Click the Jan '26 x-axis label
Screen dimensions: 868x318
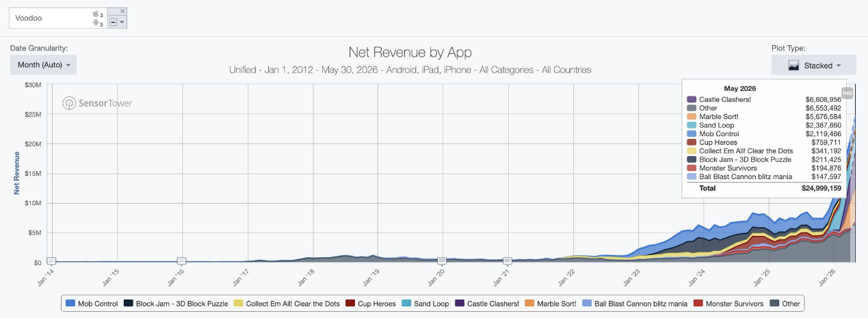pyautogui.click(x=828, y=278)
